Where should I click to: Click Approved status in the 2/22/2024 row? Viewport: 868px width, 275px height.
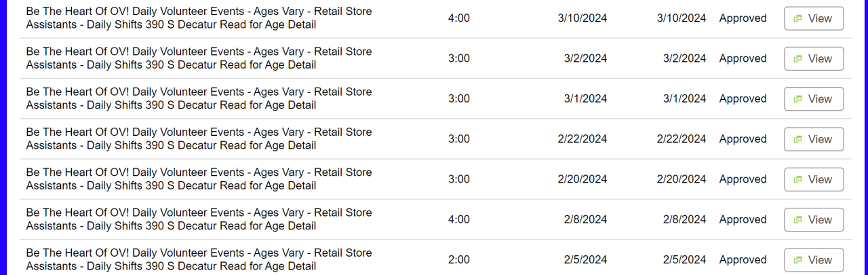click(743, 139)
